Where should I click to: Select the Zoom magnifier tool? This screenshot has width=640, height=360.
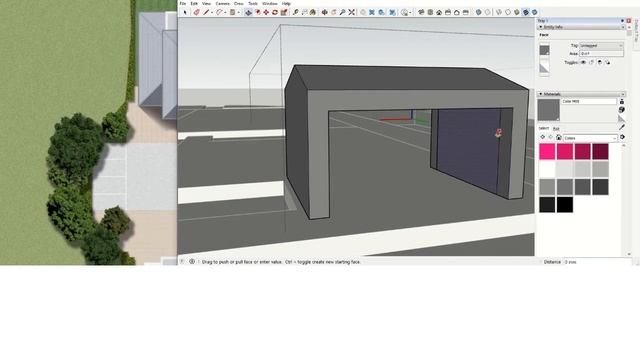pyautogui.click(x=342, y=12)
